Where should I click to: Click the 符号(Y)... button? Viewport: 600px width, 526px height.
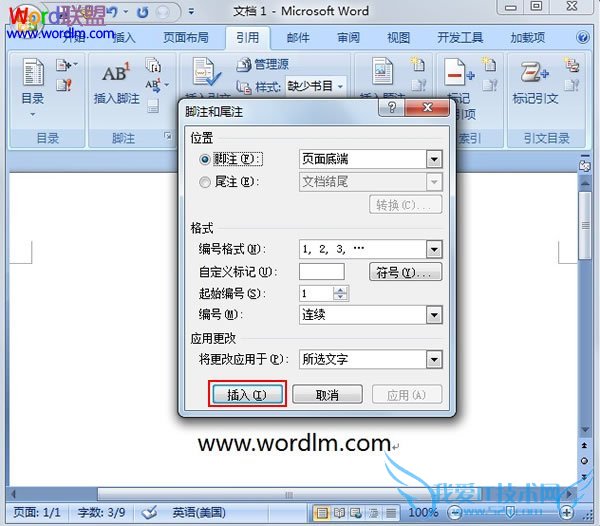pyautogui.click(x=406, y=272)
